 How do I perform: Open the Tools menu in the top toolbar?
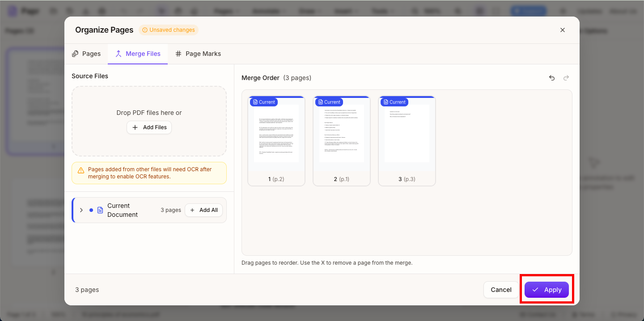(x=381, y=11)
